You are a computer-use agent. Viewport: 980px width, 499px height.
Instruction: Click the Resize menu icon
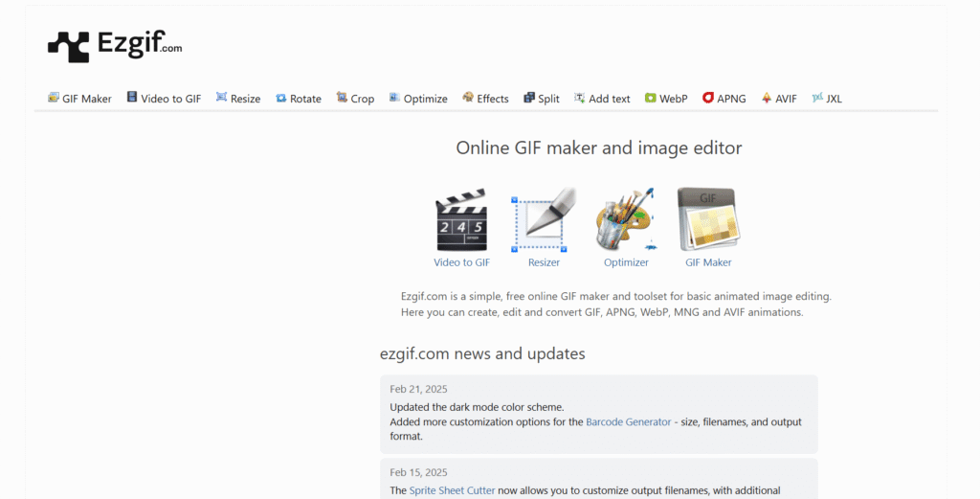coord(221,97)
